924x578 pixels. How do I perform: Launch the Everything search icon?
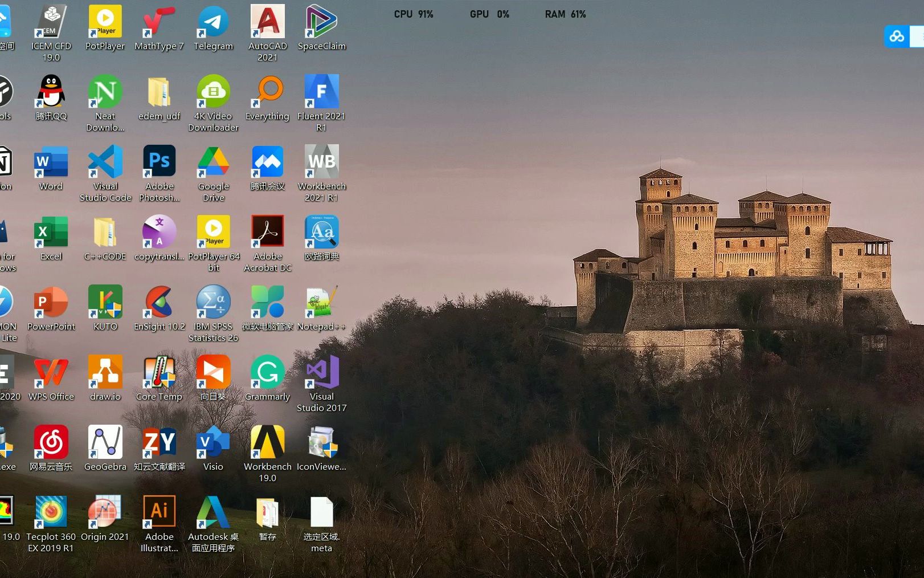[x=268, y=97]
